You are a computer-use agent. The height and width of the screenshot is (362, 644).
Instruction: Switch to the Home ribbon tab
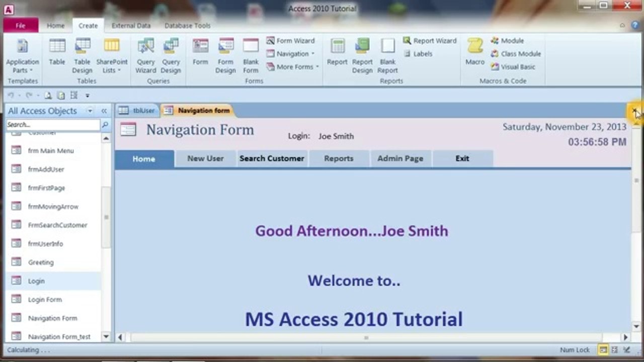pos(55,25)
